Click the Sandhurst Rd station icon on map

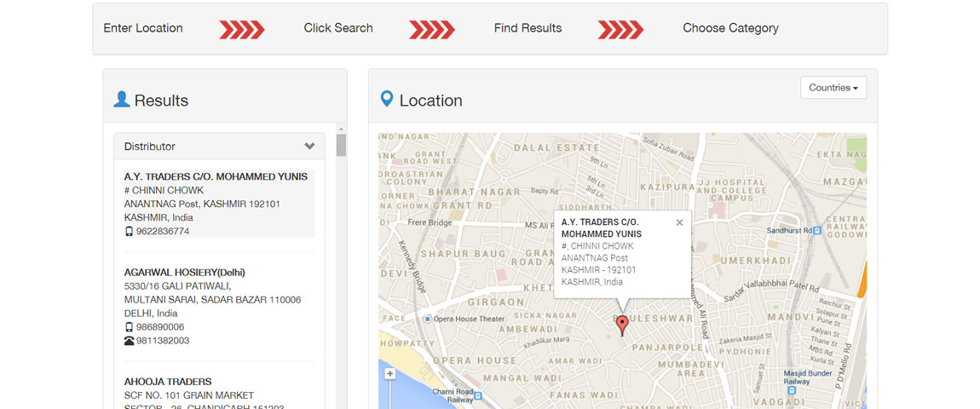(x=817, y=231)
